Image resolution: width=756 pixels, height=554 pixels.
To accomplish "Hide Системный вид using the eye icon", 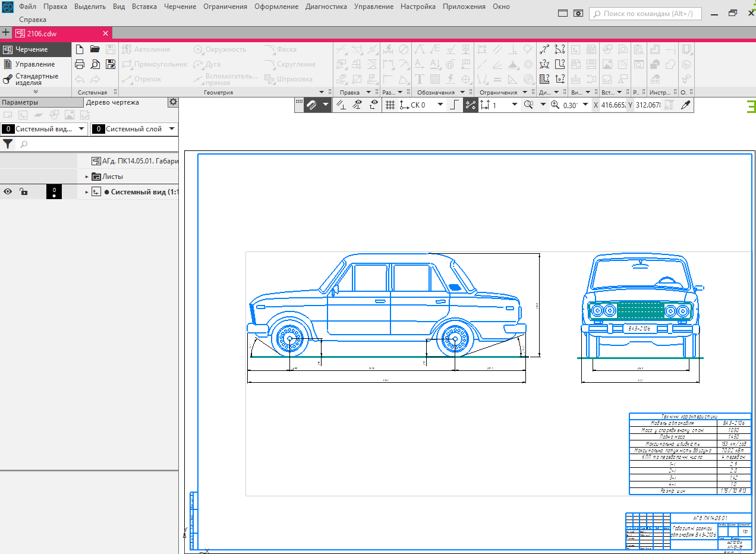I will point(8,192).
